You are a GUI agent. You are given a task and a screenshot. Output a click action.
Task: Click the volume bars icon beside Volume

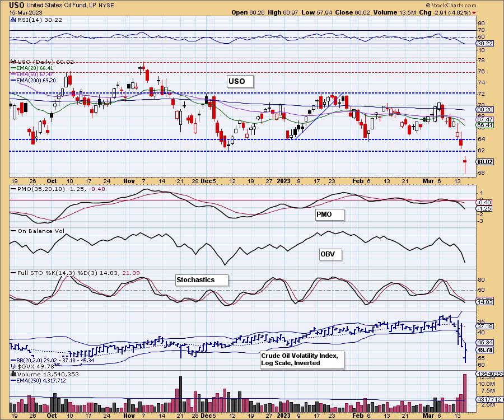pyautogui.click(x=13, y=374)
